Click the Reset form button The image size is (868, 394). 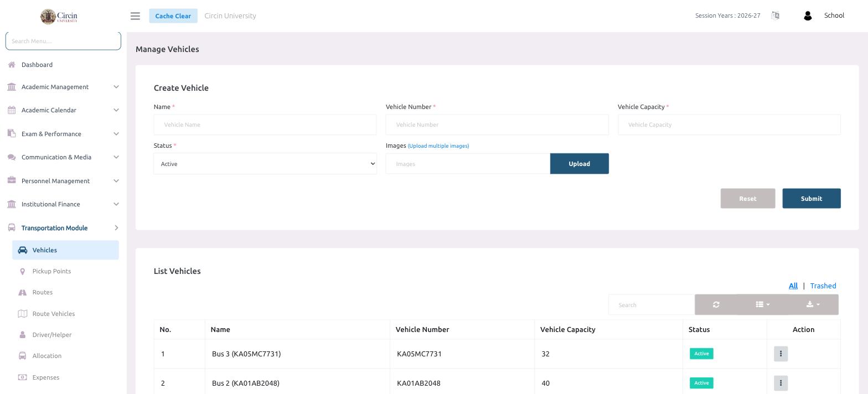pos(747,199)
